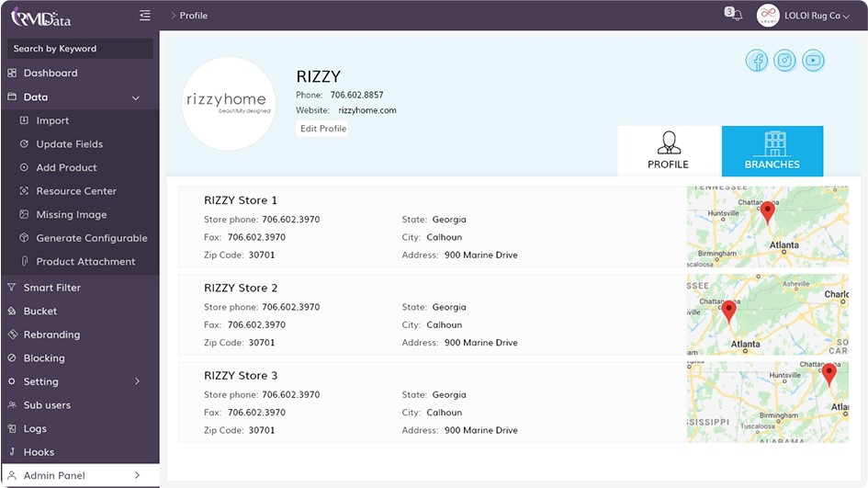
Task: Click RIZZY Store 3 city Calhoun
Action: click(x=444, y=412)
